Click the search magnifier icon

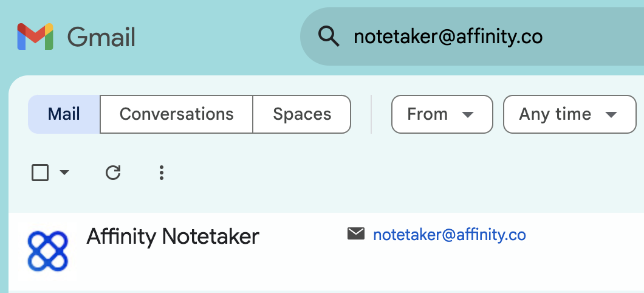329,37
